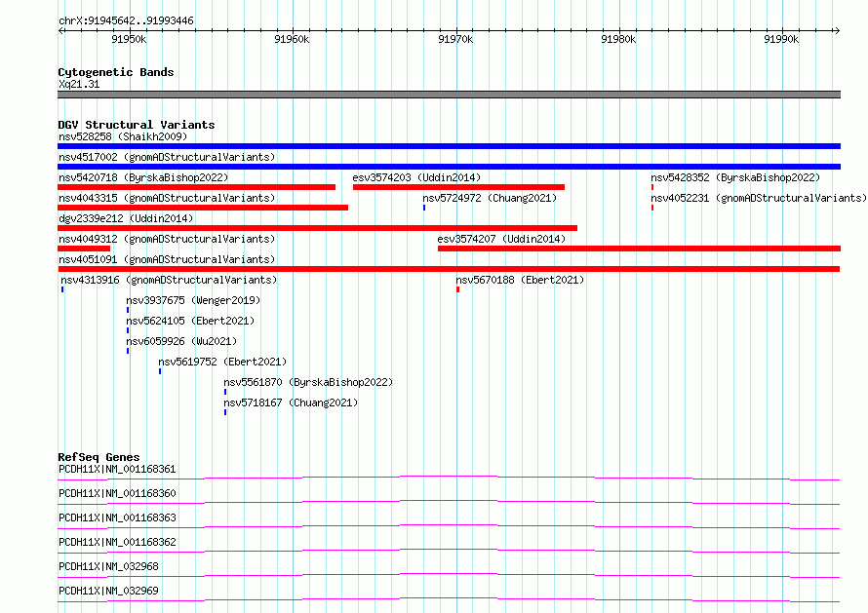Open nsv4313916 (gnomADStructuralVariants) label
Viewport: 868px width, 613px height.
(x=169, y=280)
